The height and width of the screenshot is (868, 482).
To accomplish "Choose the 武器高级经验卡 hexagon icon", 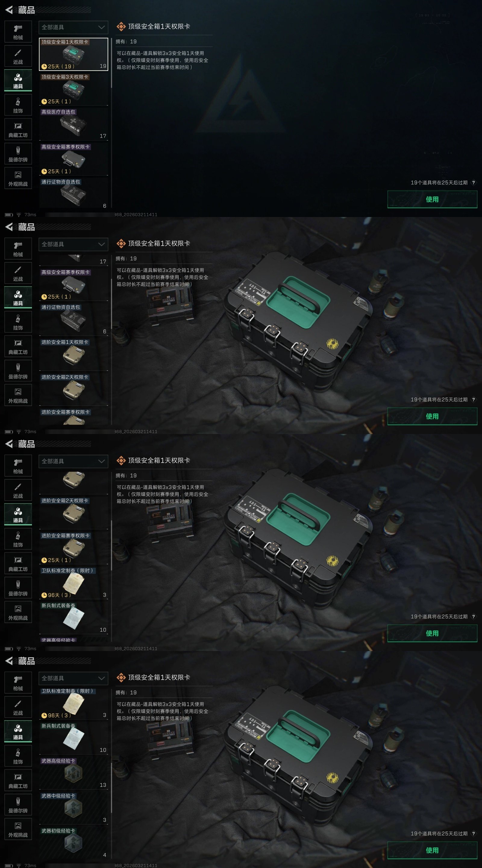I will coord(74,773).
